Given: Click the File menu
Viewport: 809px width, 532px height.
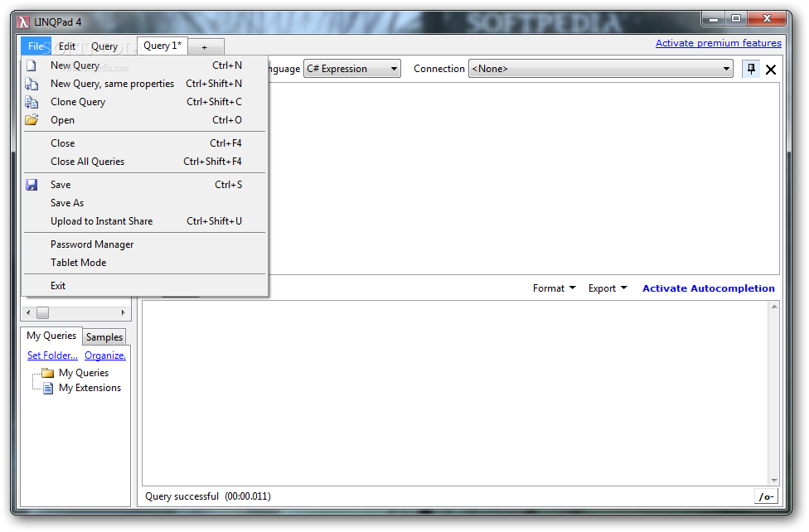Looking at the screenshot, I should click(x=36, y=46).
